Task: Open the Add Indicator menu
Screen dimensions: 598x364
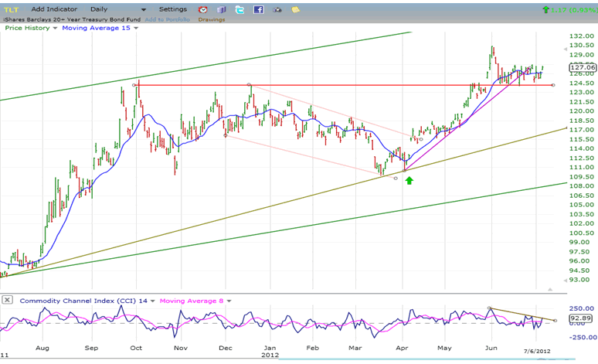Action: 57,9
